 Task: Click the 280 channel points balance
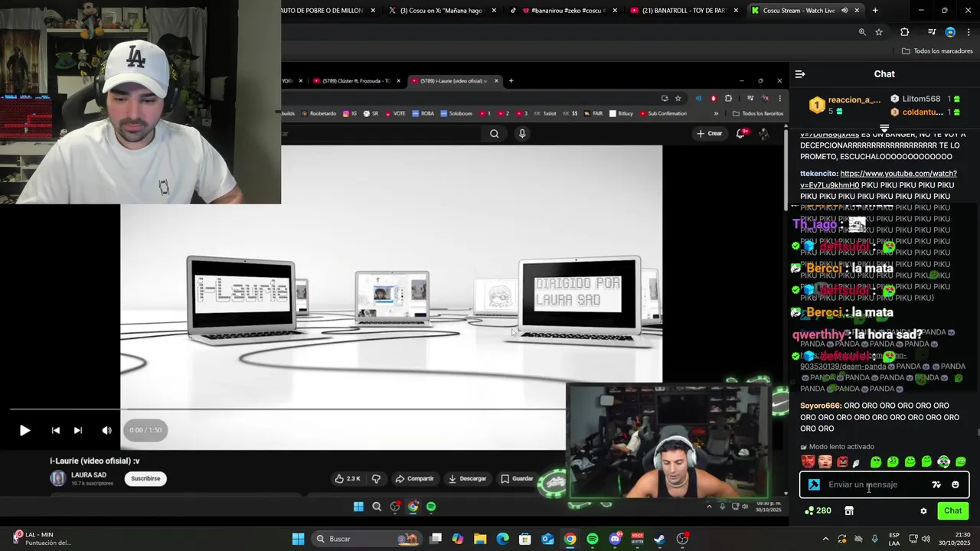pos(818,510)
